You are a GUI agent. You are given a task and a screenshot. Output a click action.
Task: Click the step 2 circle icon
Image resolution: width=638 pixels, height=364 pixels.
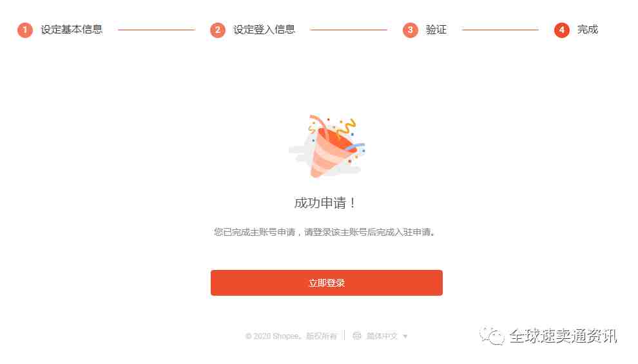(x=218, y=30)
